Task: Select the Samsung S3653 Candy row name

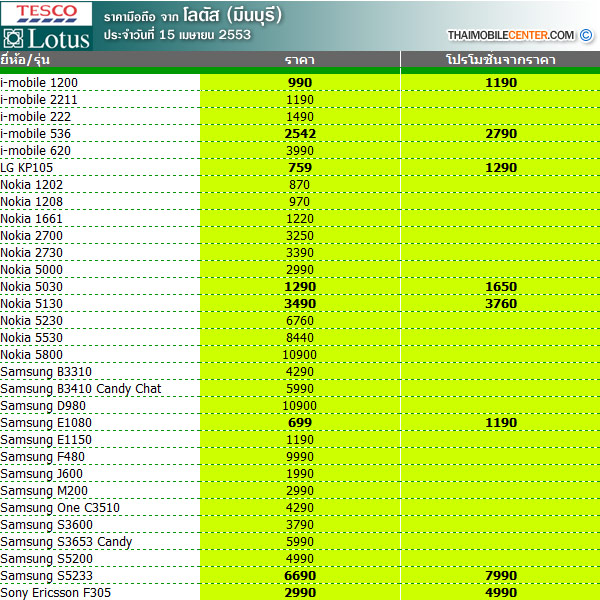Action: click(x=67, y=542)
